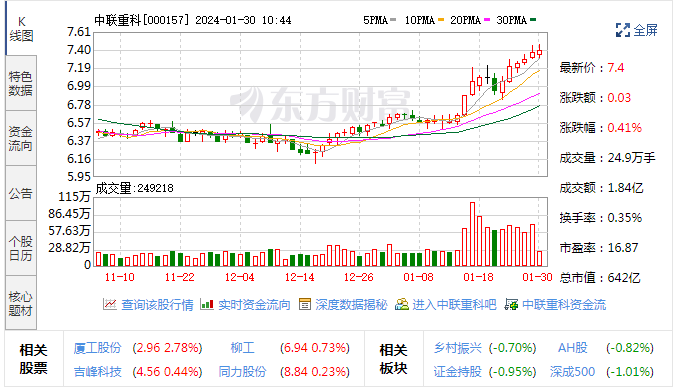Click the 成交量:249218 label
This screenshot has height=389, width=675.
pyautogui.click(x=134, y=188)
